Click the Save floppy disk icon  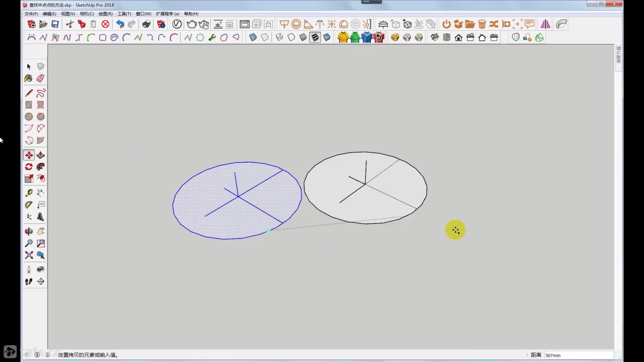[x=55, y=24]
